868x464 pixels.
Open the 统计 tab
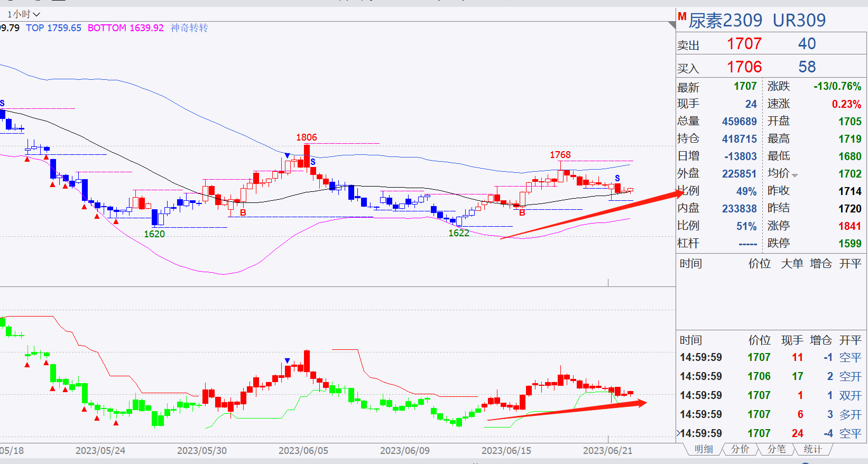tap(812, 449)
